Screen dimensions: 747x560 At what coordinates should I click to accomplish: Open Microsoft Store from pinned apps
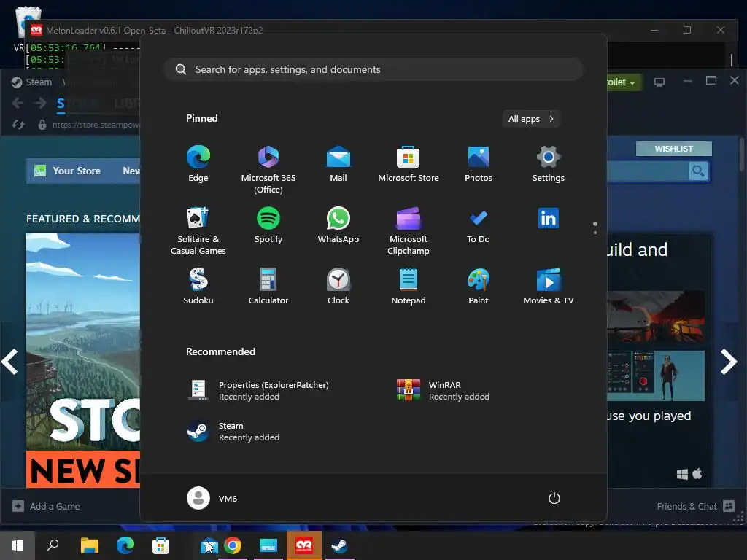[x=409, y=164]
